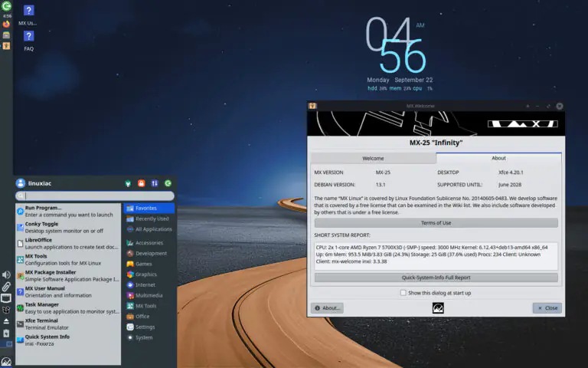Select All Applications in the menu
588x368 pixels.
[x=153, y=229]
